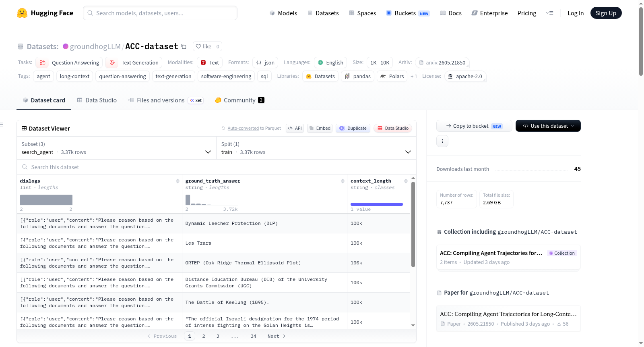
Task: Open Data Studio from the viewer header
Action: coord(393,128)
